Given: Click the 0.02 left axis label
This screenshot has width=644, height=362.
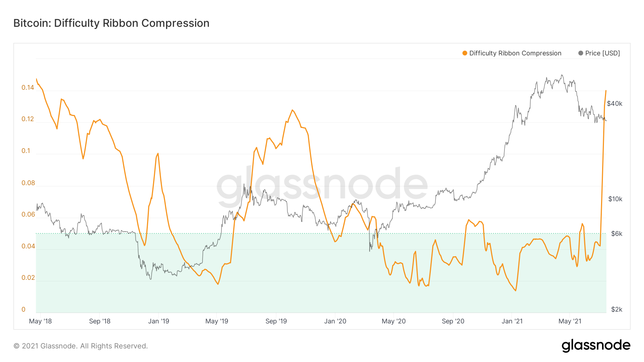Looking at the screenshot, I should coord(28,278).
